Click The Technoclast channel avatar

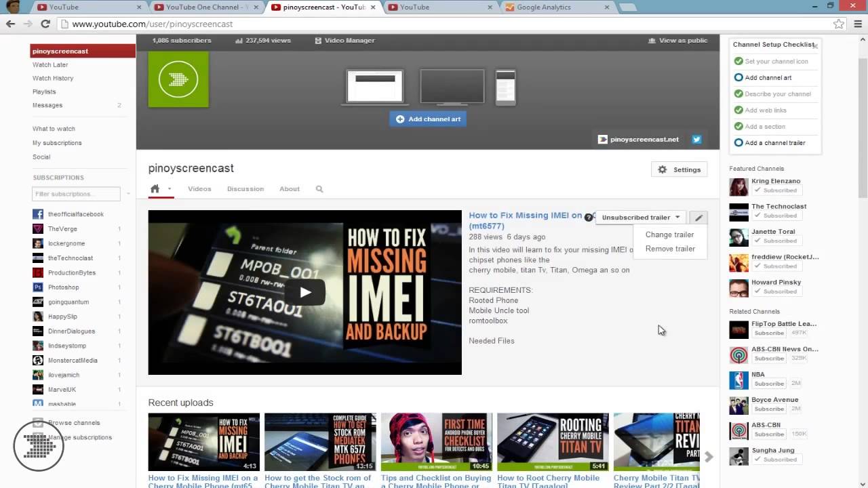coord(738,212)
